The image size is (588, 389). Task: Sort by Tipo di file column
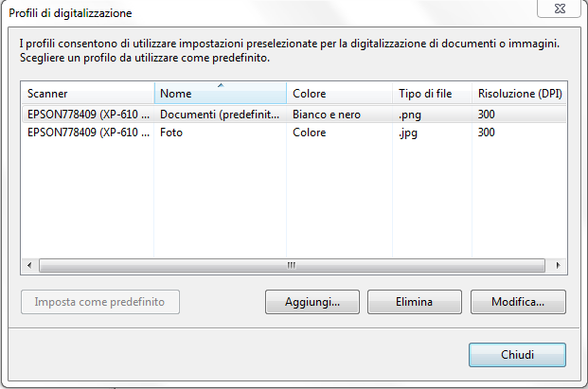tap(432, 93)
